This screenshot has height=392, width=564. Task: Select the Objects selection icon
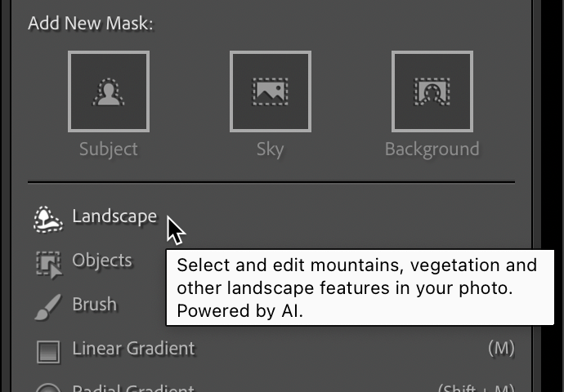[48, 262]
